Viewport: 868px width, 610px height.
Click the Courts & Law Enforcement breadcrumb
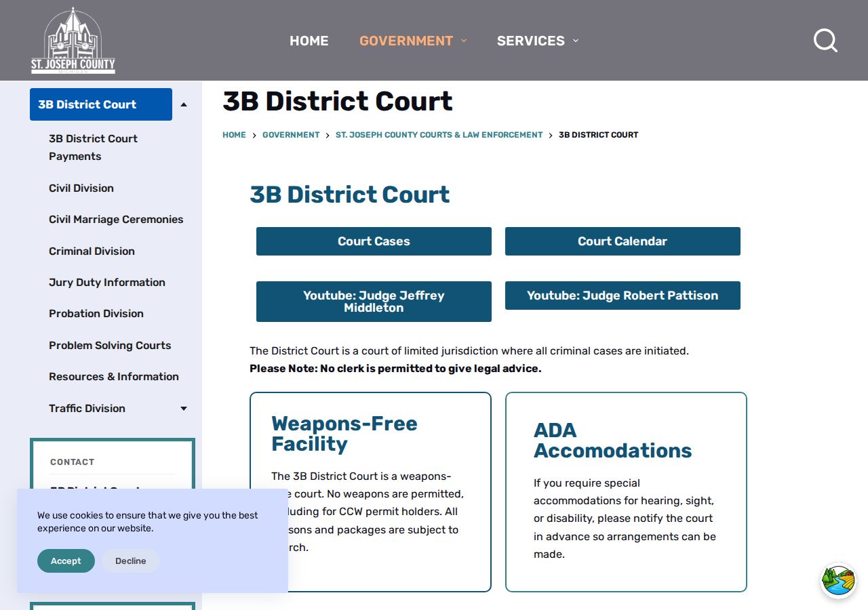tap(439, 135)
